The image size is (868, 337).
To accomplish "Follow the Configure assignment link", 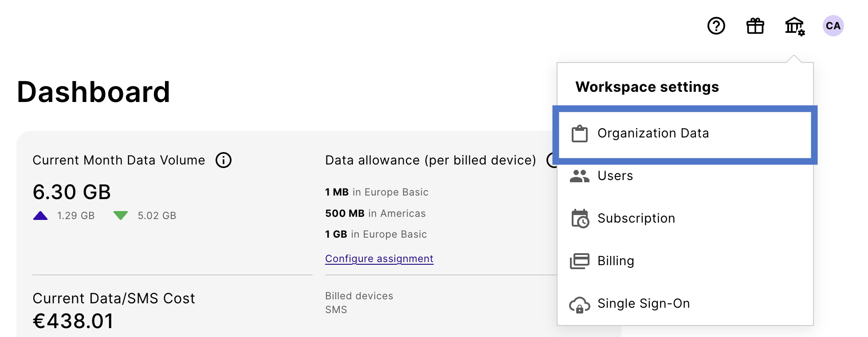I will click(379, 259).
